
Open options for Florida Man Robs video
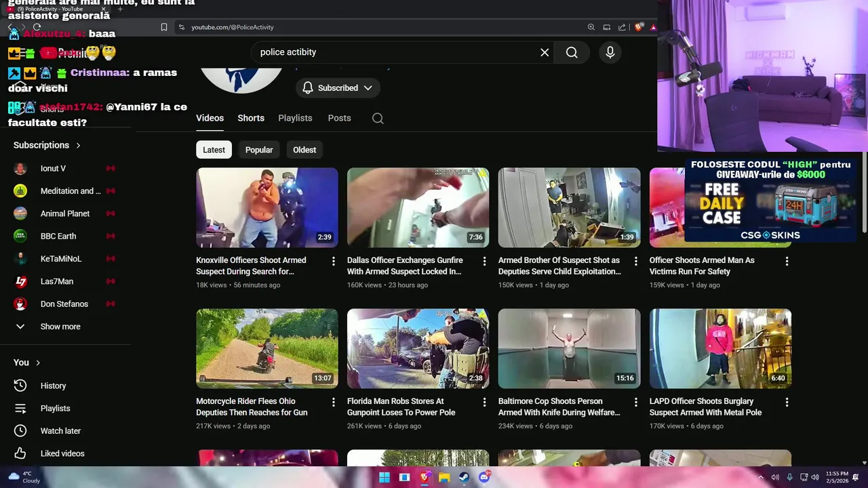click(484, 402)
